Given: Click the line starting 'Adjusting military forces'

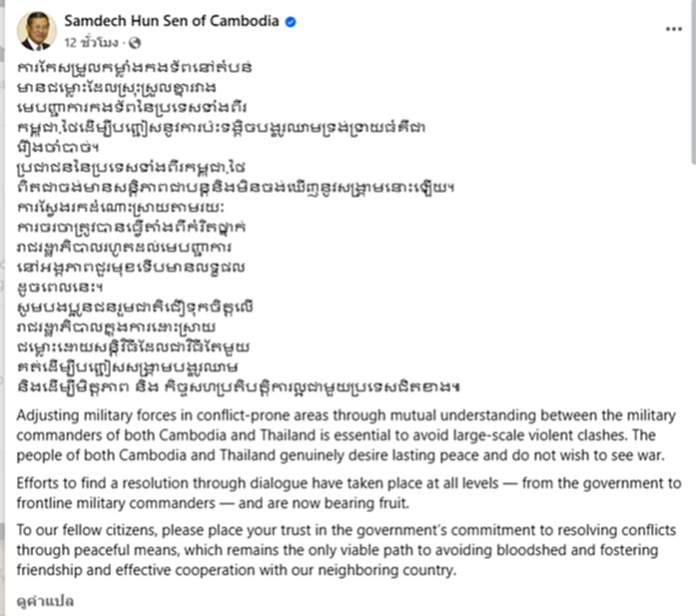Looking at the screenshot, I should click(347, 415).
